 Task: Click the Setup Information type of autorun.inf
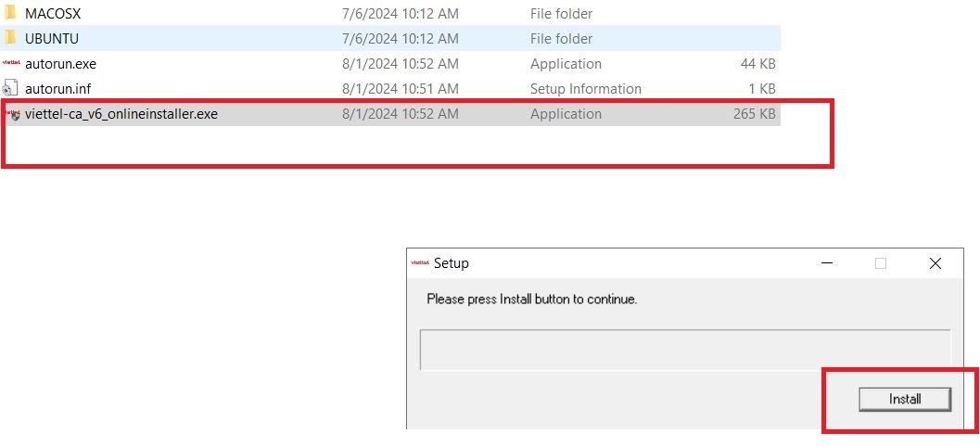[585, 89]
